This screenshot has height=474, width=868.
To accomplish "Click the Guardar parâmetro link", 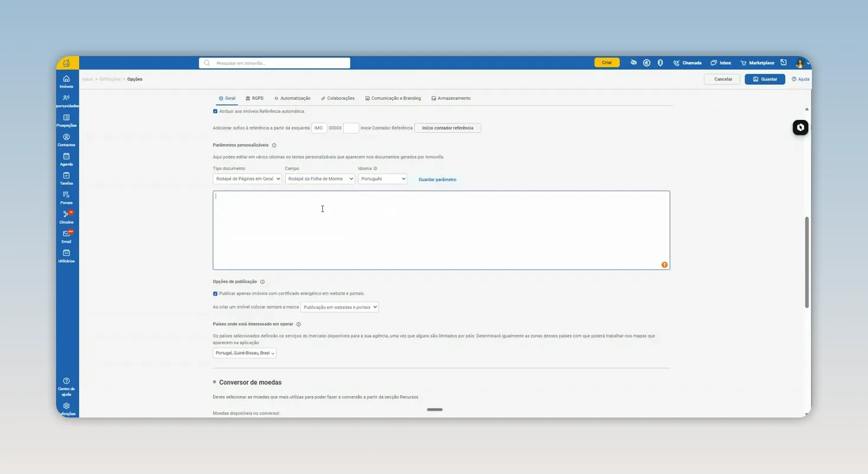I will point(438,179).
